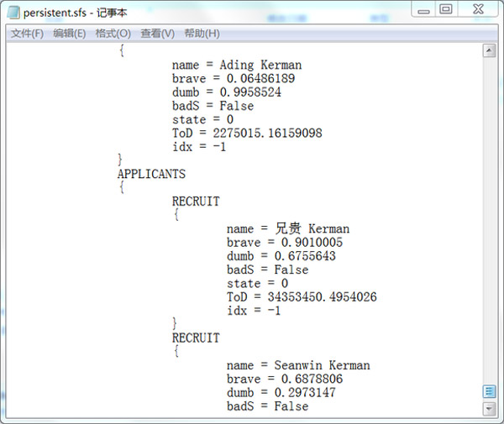Open the 格式(O) menu
The image size is (504, 424).
tap(113, 34)
